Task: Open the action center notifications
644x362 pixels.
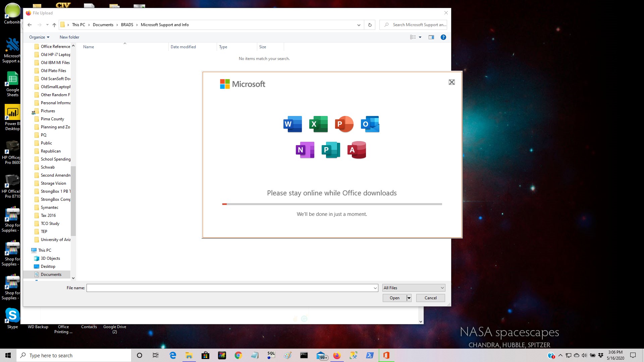Action: (633, 355)
